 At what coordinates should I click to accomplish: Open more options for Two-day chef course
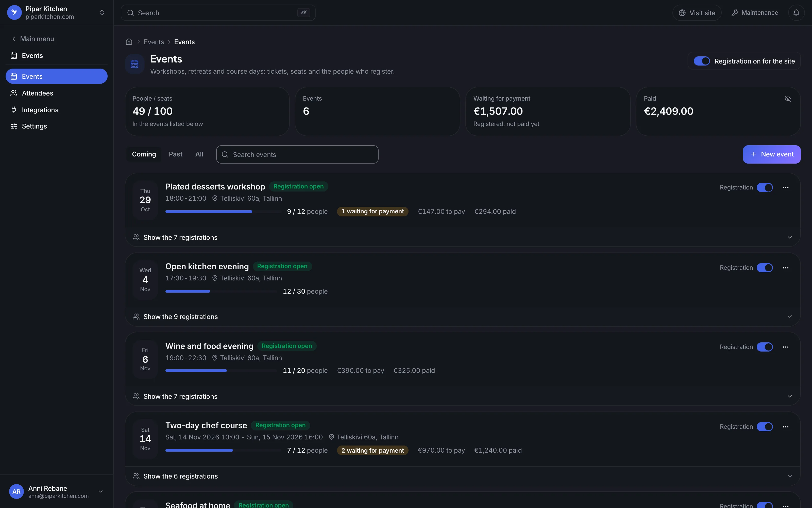click(x=786, y=427)
